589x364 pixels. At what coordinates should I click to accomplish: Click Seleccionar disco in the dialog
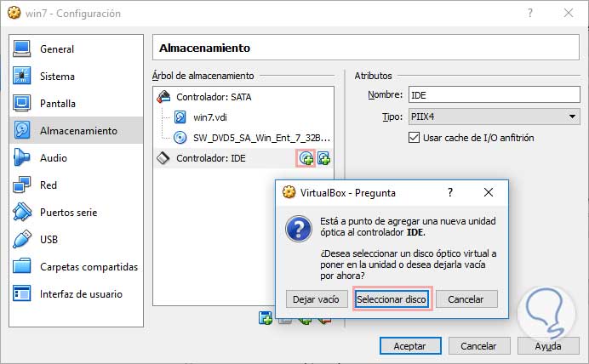(x=392, y=299)
